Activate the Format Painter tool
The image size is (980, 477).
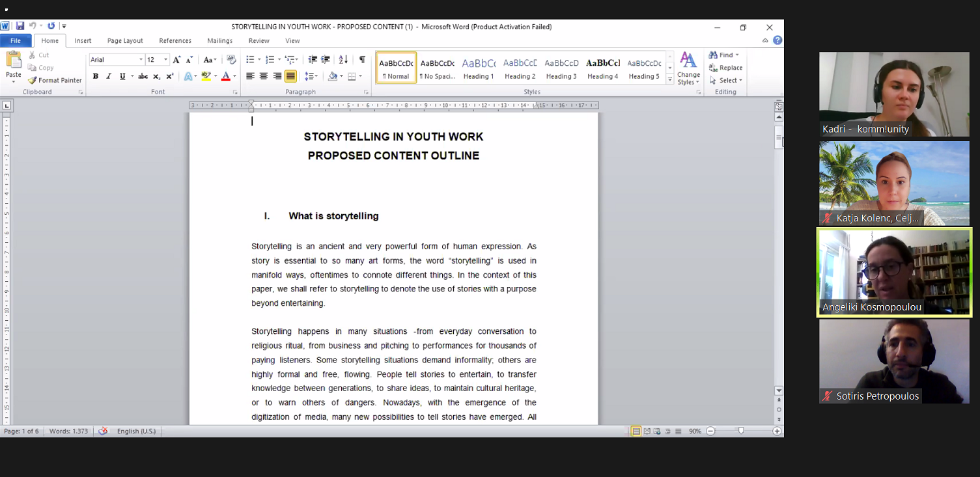55,80
